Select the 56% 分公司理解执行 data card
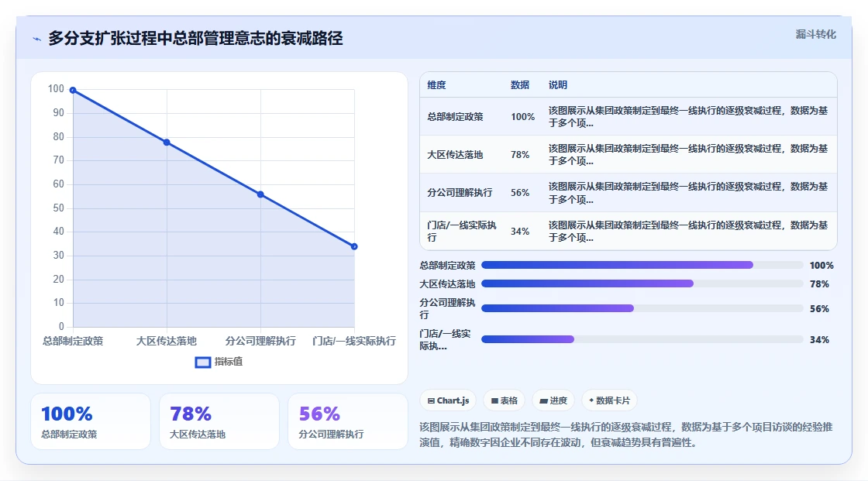Screen dimensions: 868x481 [348, 422]
